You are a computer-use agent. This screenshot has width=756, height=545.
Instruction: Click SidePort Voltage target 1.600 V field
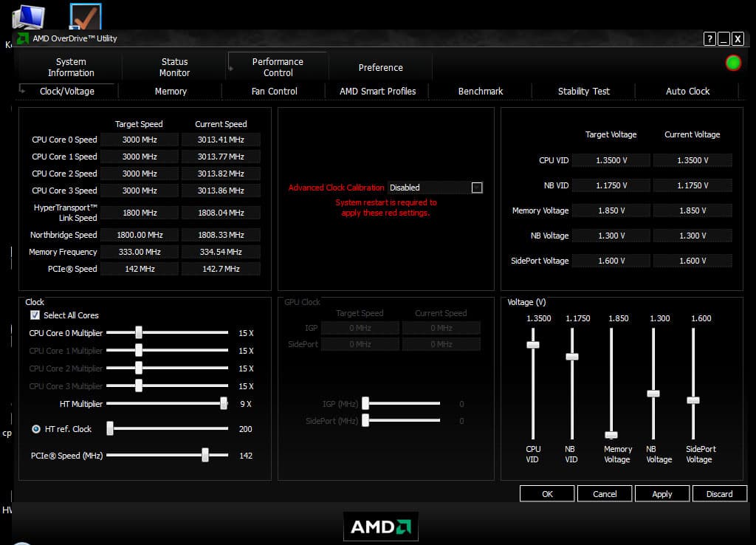(x=611, y=261)
